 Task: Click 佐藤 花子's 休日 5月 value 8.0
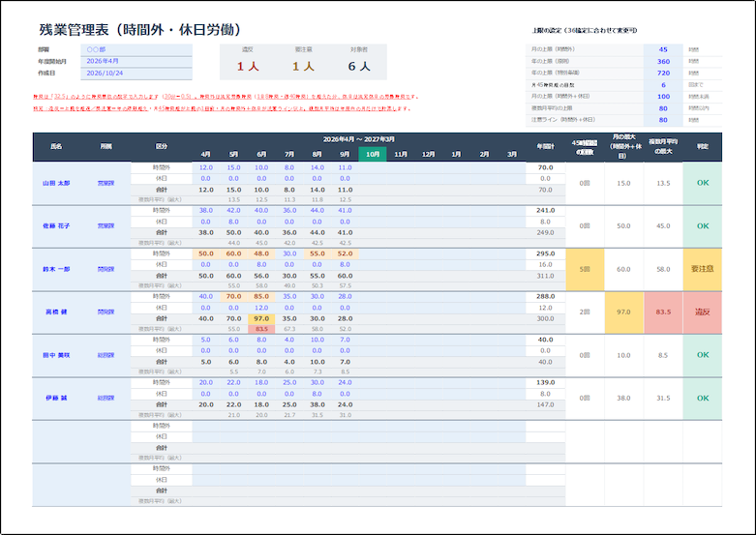pyautogui.click(x=234, y=222)
